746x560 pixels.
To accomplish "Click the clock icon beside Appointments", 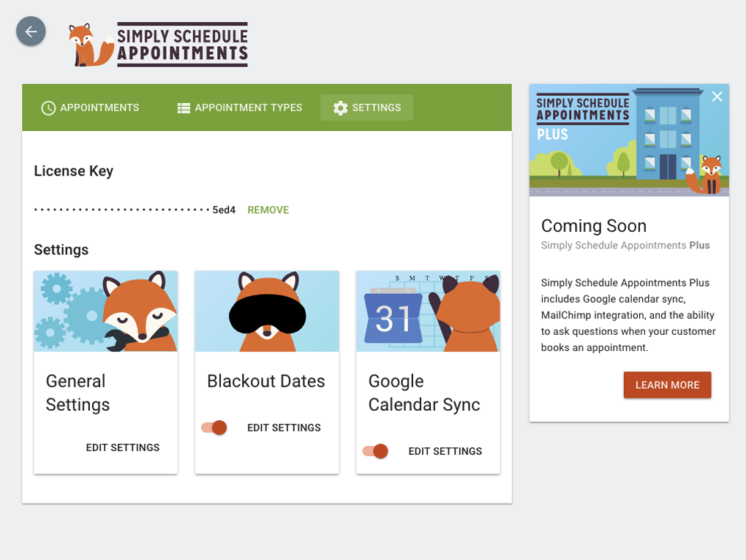I will click(x=48, y=108).
